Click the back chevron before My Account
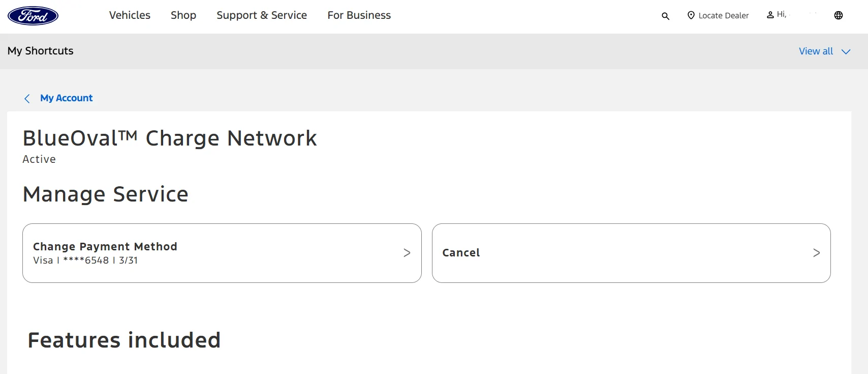The image size is (868, 374). (27, 99)
